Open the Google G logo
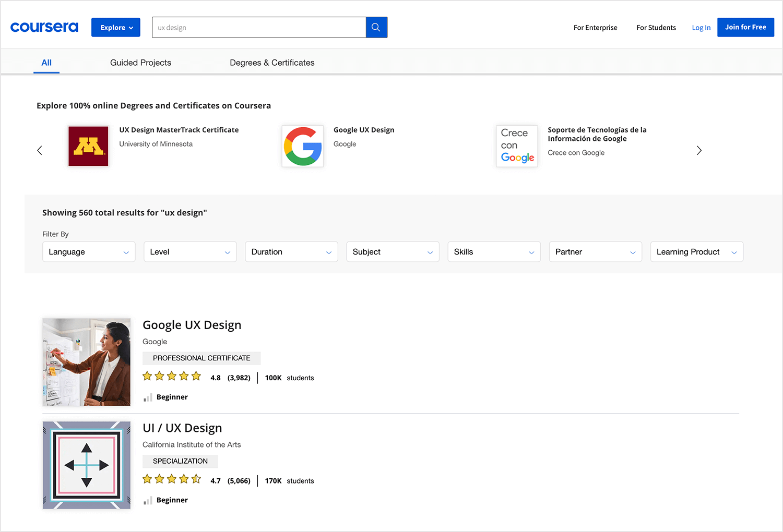Image resolution: width=783 pixels, height=532 pixels. [x=303, y=146]
